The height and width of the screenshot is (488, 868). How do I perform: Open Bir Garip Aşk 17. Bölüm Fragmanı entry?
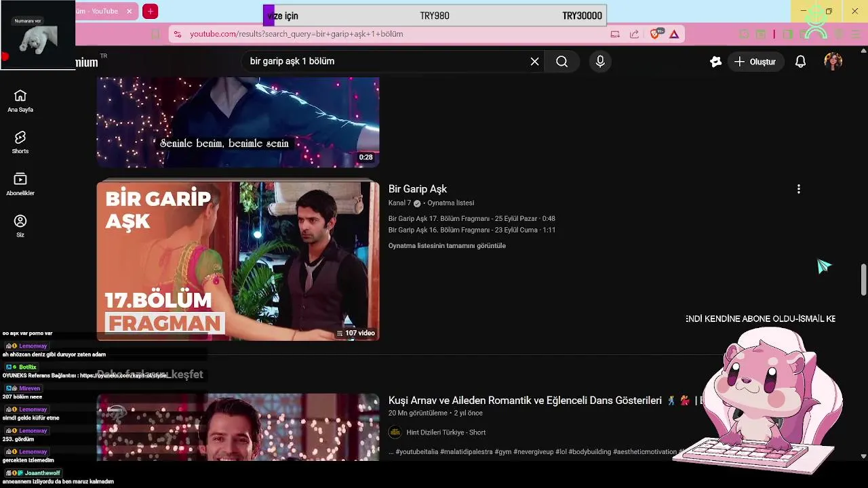point(472,219)
